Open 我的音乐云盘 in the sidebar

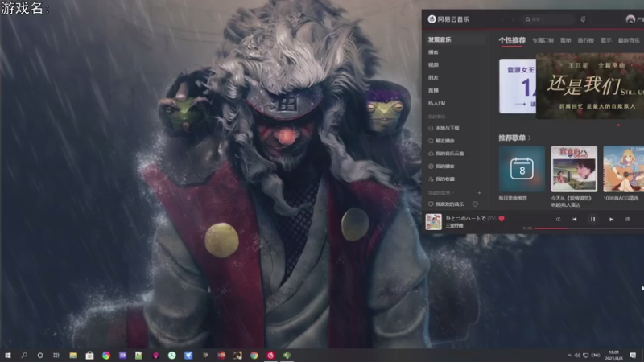[x=446, y=154]
